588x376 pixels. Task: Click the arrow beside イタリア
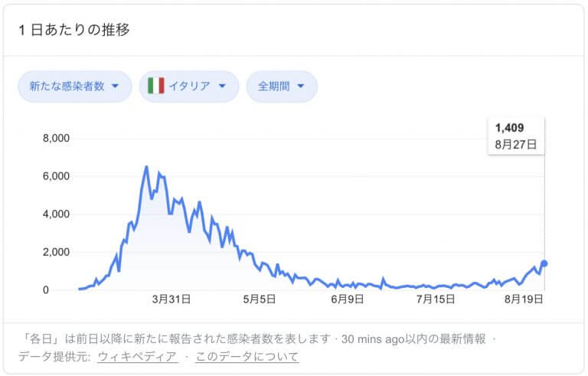[x=222, y=87]
